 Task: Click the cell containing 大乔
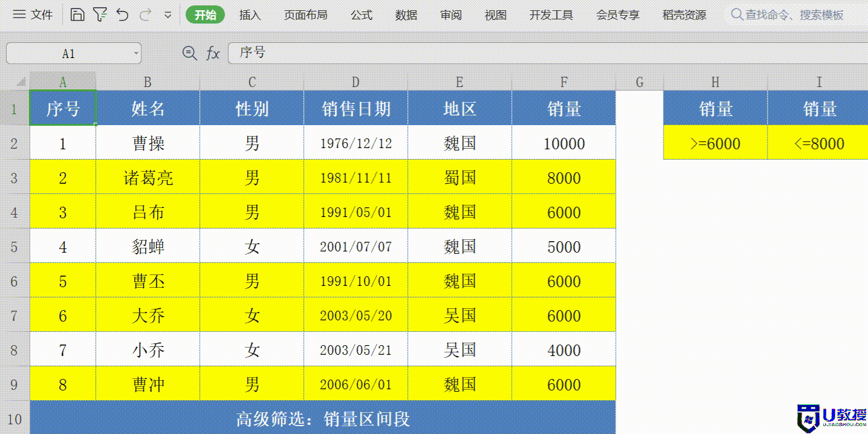(x=148, y=316)
